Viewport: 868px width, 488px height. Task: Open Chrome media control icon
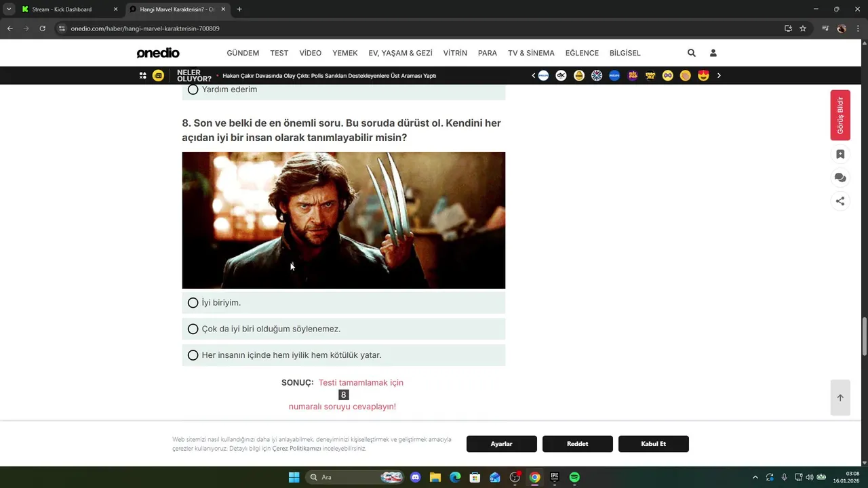(x=825, y=28)
